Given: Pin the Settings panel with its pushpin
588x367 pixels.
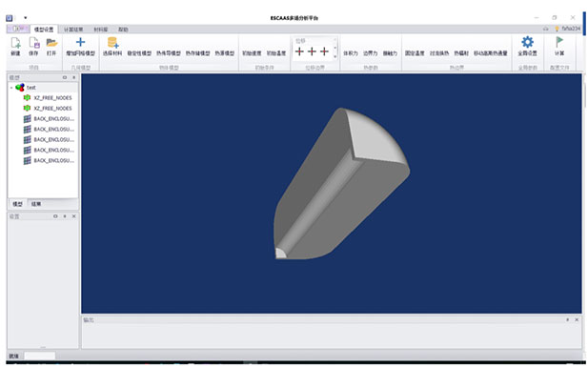Looking at the screenshot, I should [x=65, y=216].
